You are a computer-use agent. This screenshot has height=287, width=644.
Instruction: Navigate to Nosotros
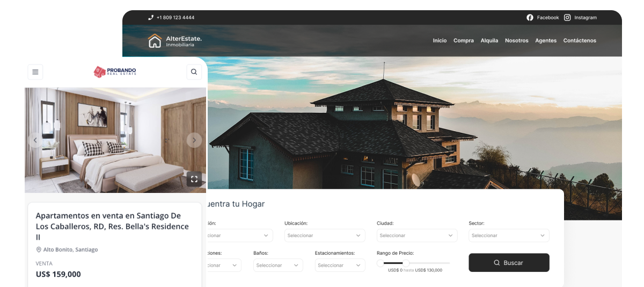[x=517, y=41]
